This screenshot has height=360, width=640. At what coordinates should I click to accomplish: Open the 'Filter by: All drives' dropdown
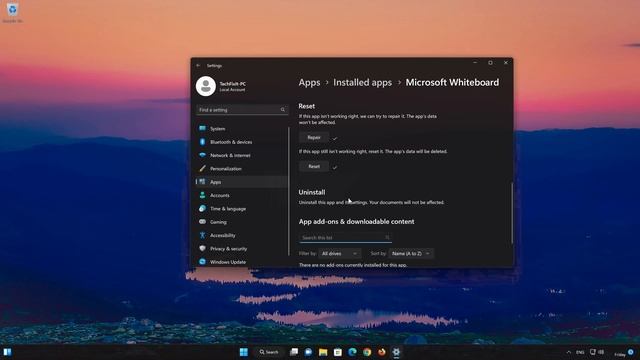[340, 253]
